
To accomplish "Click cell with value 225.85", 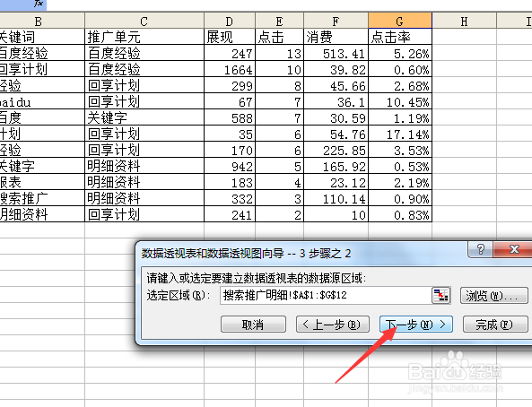I will [x=336, y=150].
